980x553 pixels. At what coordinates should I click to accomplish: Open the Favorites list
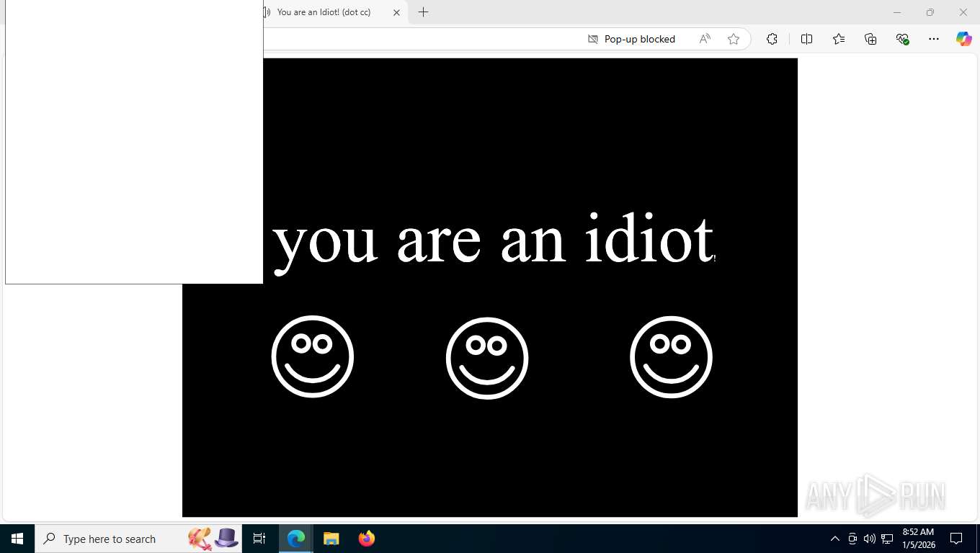pos(839,39)
